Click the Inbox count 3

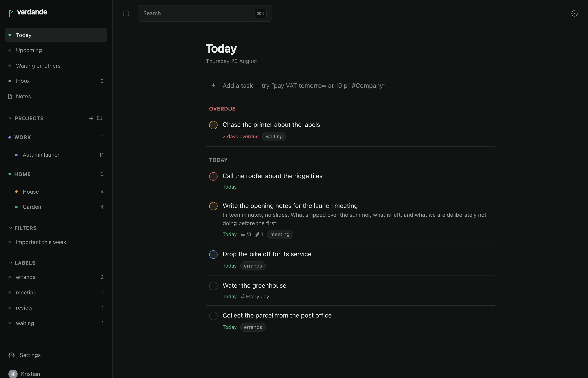tap(102, 81)
